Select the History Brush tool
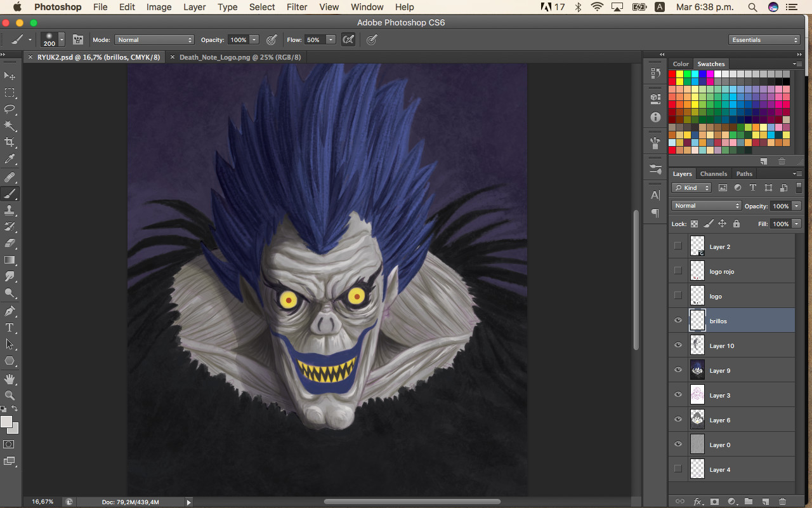The image size is (812, 508). click(10, 227)
